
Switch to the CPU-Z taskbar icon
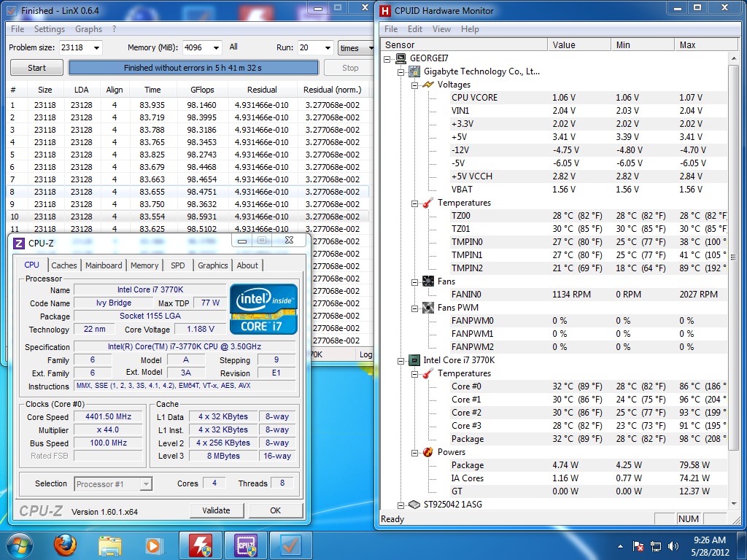(x=246, y=545)
